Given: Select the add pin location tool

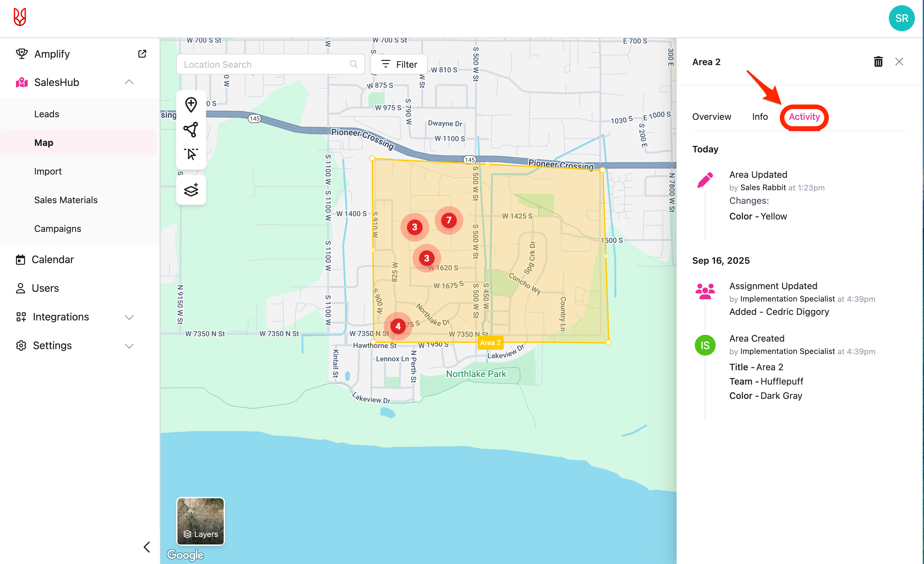Looking at the screenshot, I should 191,105.
